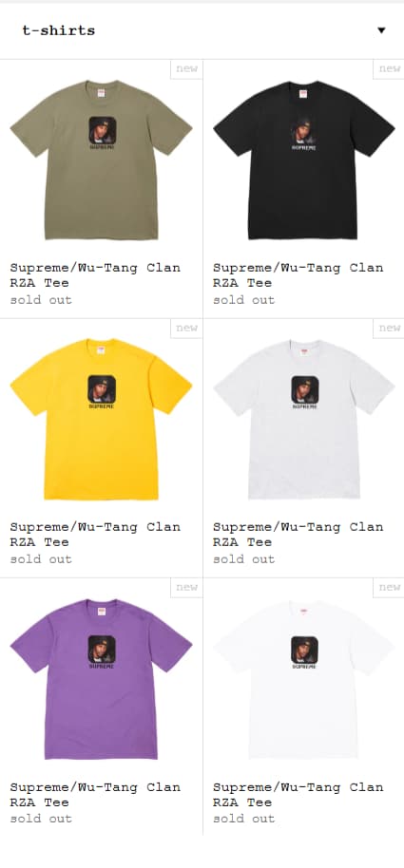
Task: Click the new badge on yellow tee
Action: (186, 329)
